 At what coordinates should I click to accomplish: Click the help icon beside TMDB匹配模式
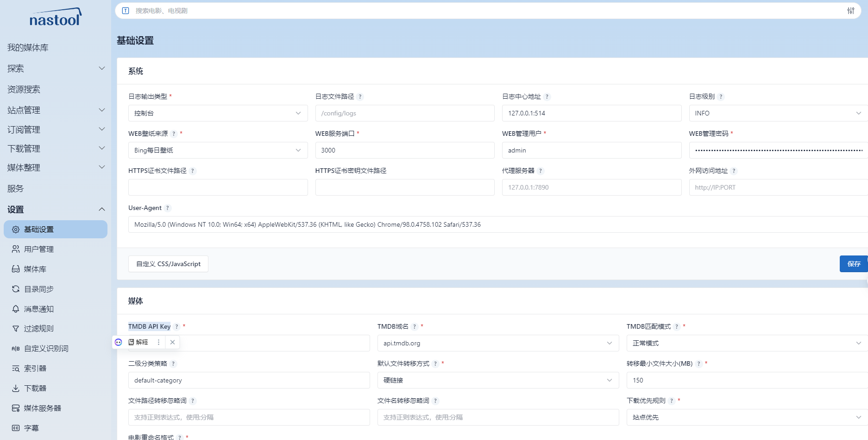[677, 327]
